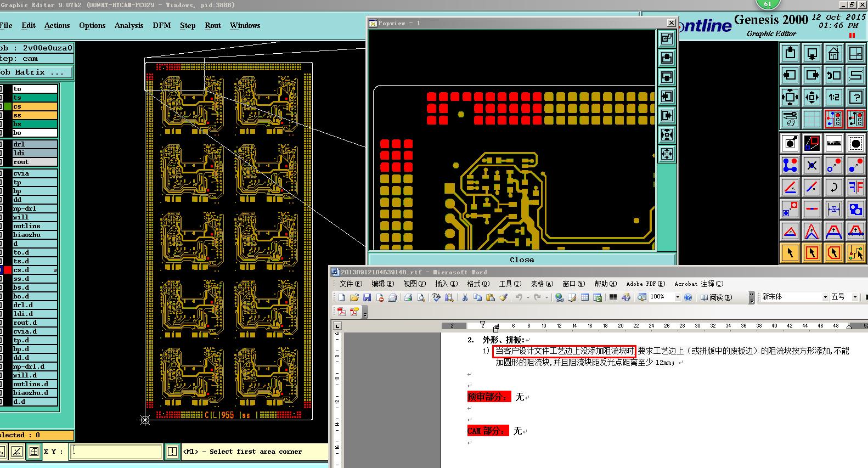Open the 插入(I) menu in Word

tap(446, 284)
